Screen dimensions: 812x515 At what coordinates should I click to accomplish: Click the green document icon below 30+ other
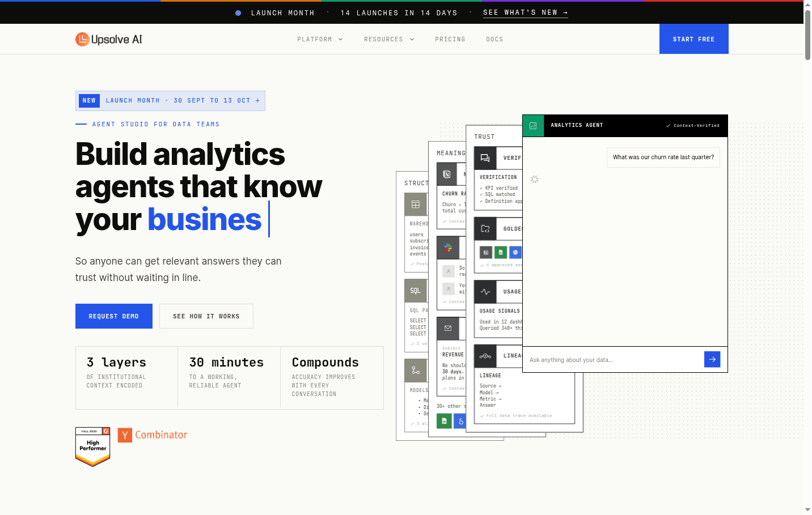[x=444, y=421]
